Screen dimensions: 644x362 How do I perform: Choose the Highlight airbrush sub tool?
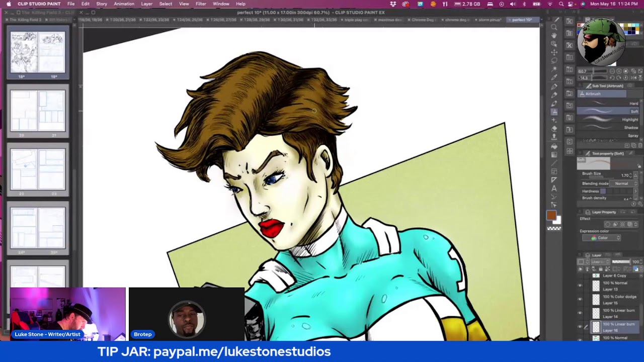[x=609, y=119]
